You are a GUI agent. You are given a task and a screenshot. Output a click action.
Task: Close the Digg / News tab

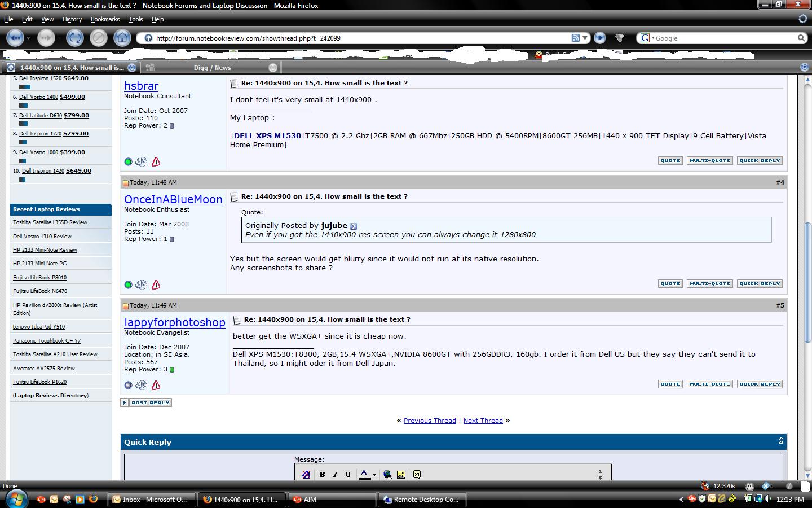pyautogui.click(x=273, y=67)
